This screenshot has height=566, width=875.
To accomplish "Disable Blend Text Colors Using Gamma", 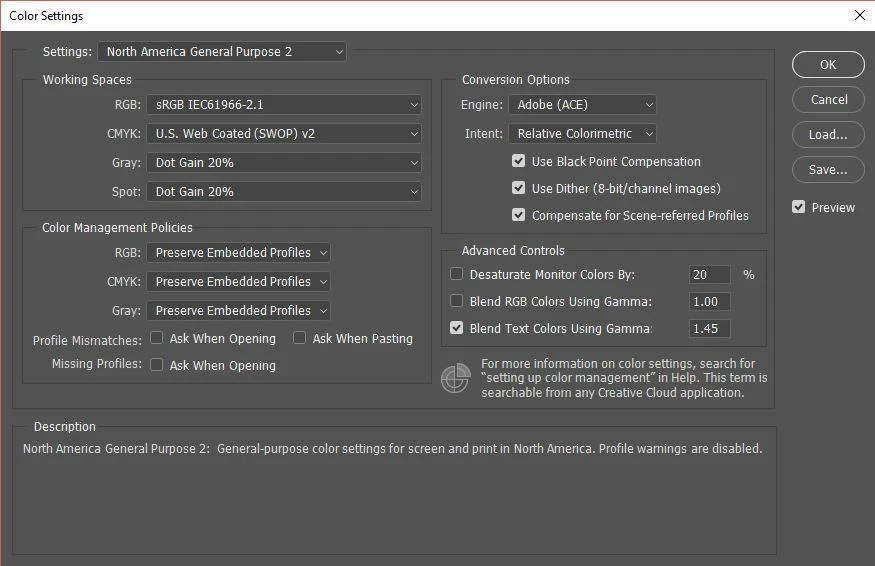I will [x=456, y=328].
